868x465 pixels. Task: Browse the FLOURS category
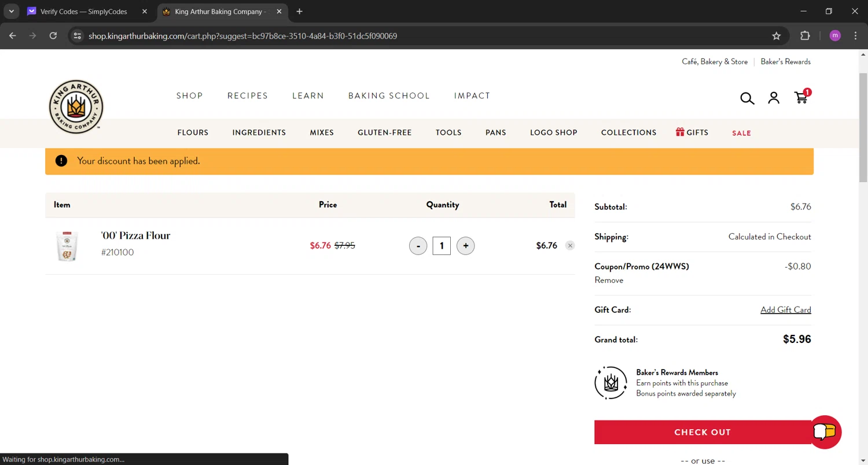click(193, 132)
